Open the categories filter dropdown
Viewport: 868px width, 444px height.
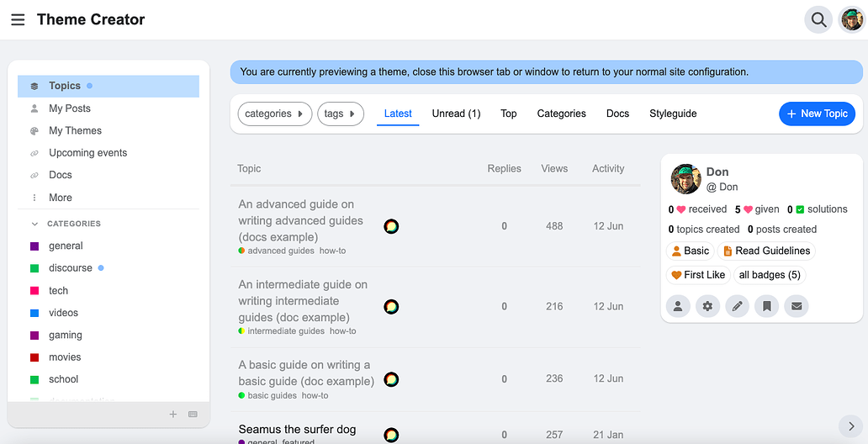point(274,114)
